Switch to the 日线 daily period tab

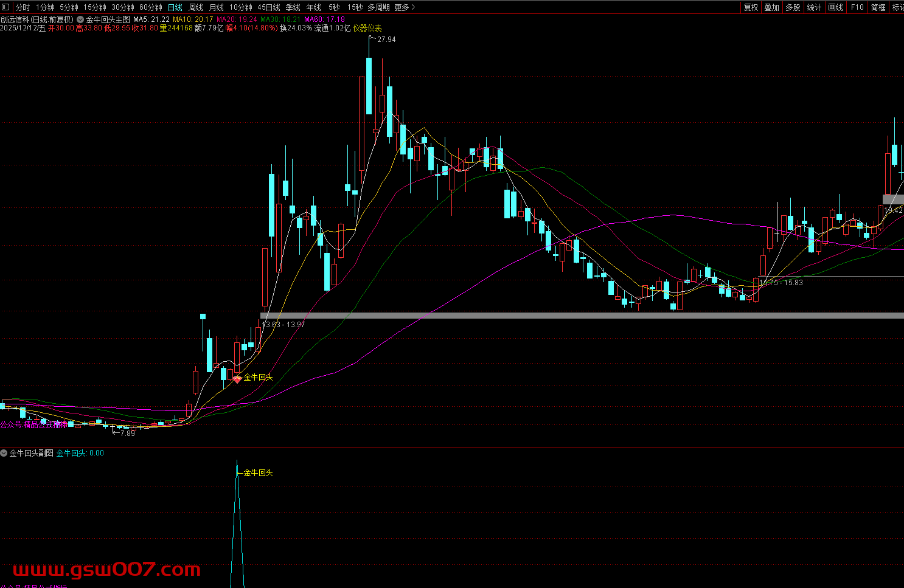tap(175, 7)
